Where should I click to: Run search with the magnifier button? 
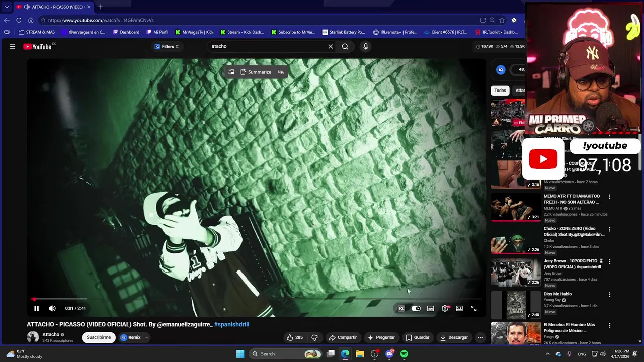345,46
